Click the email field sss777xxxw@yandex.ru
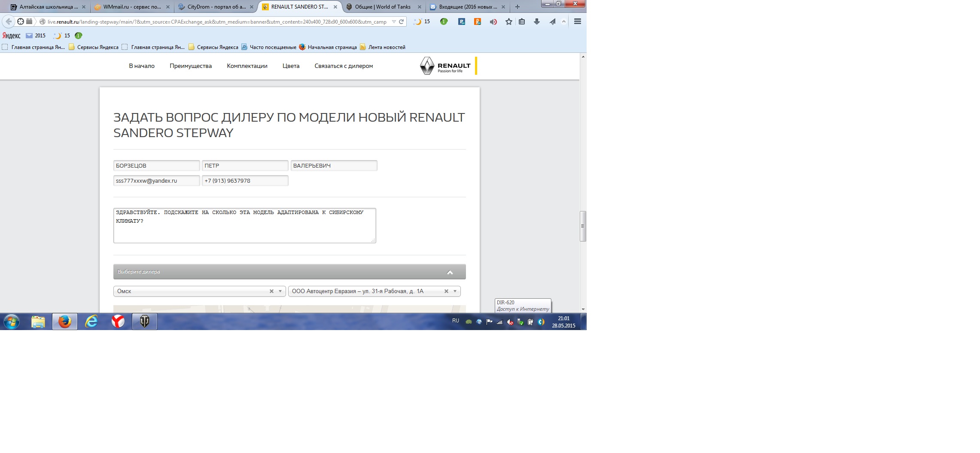 point(156,181)
